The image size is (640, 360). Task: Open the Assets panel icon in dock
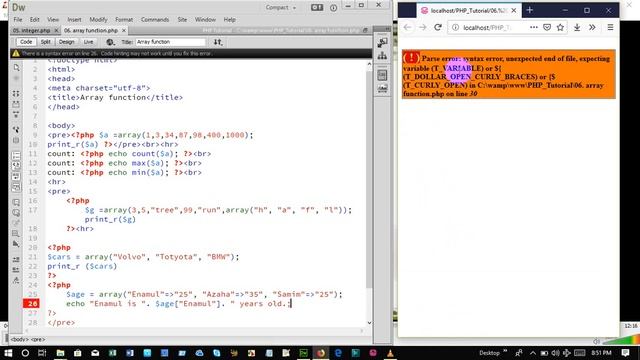click(382, 89)
